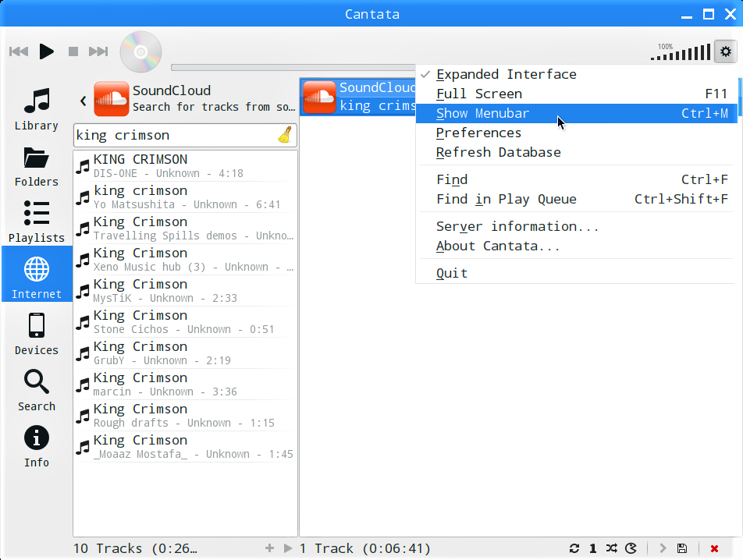Maximize the Cantata window
This screenshot has width=743, height=560.
pos(709,14)
